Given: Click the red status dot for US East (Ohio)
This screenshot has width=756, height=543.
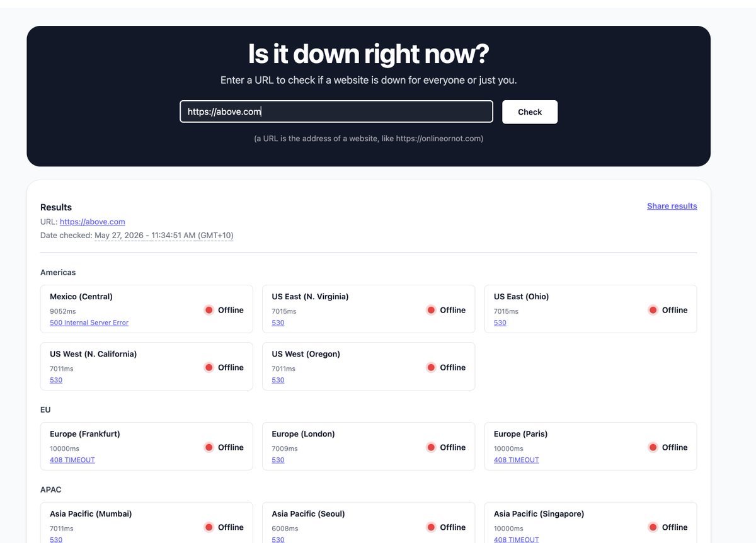Looking at the screenshot, I should (x=653, y=310).
